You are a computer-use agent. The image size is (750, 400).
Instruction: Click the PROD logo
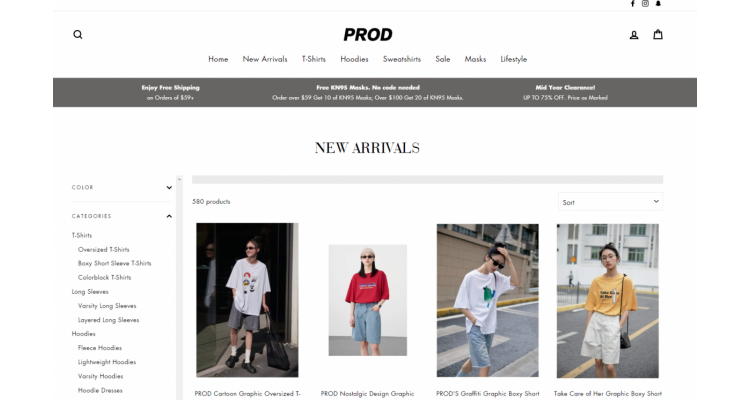click(368, 34)
